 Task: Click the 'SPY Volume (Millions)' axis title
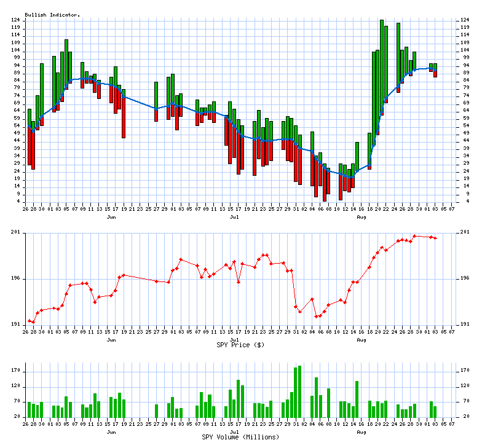(x=240, y=437)
